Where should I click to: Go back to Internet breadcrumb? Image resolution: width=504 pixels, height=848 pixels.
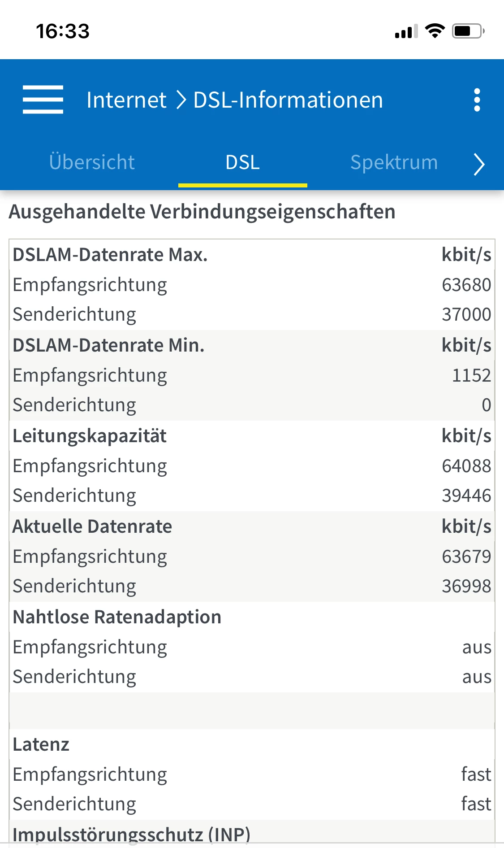click(x=126, y=100)
